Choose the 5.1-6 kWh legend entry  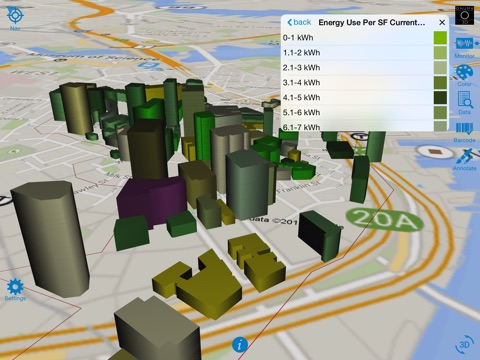[x=365, y=113]
